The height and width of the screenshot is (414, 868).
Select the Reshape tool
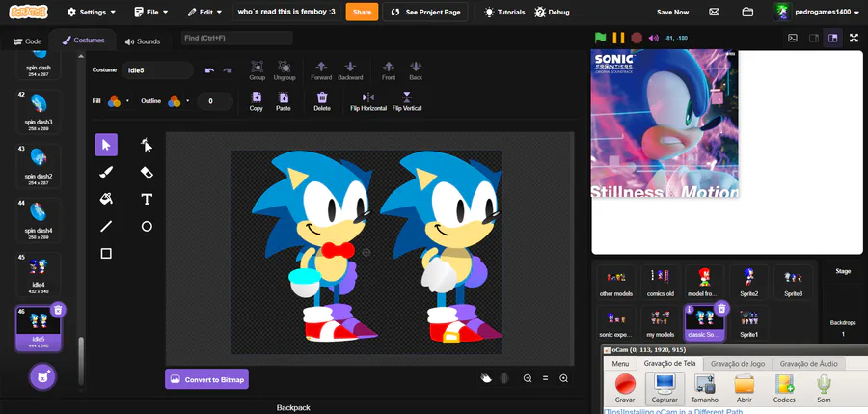(x=147, y=145)
